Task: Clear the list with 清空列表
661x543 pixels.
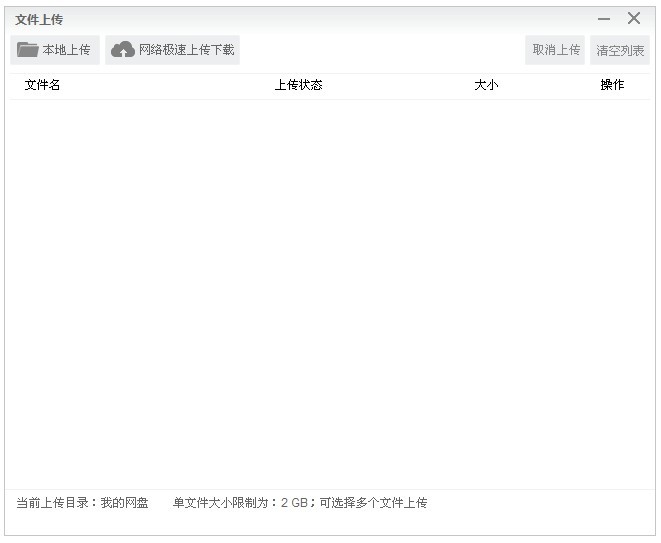Action: coord(620,50)
